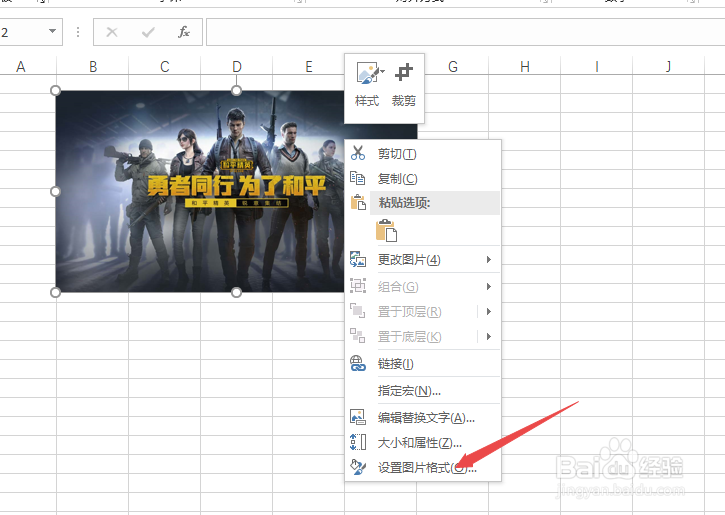Select column G header
This screenshot has width=725, height=515.
point(453,67)
